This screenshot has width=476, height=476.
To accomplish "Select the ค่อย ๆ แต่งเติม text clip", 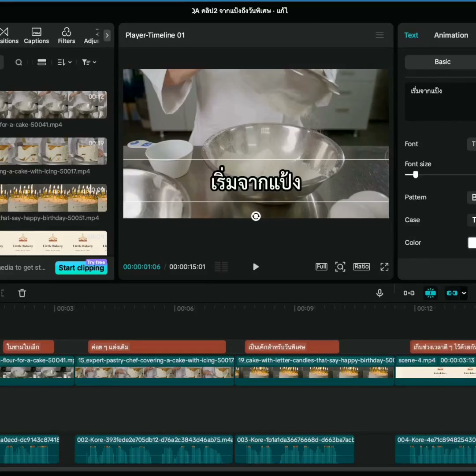I will point(157,347).
